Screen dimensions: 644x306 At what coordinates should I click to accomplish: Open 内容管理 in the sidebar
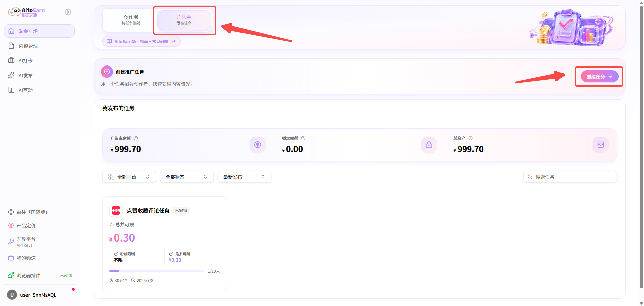(x=39, y=46)
